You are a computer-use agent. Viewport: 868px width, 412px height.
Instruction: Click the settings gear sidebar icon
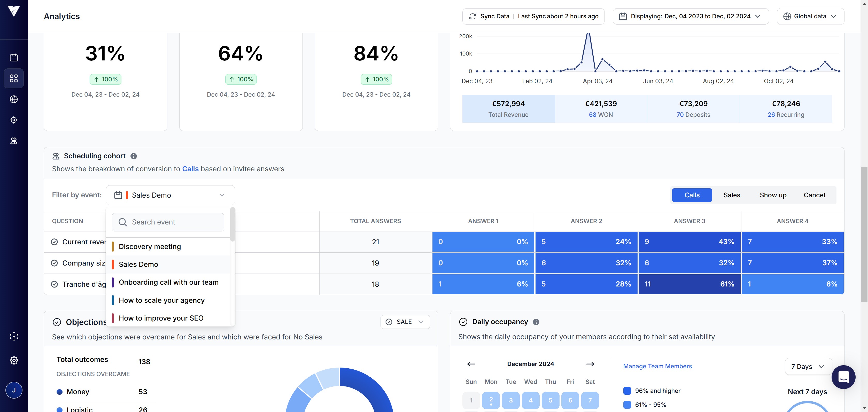(x=14, y=360)
